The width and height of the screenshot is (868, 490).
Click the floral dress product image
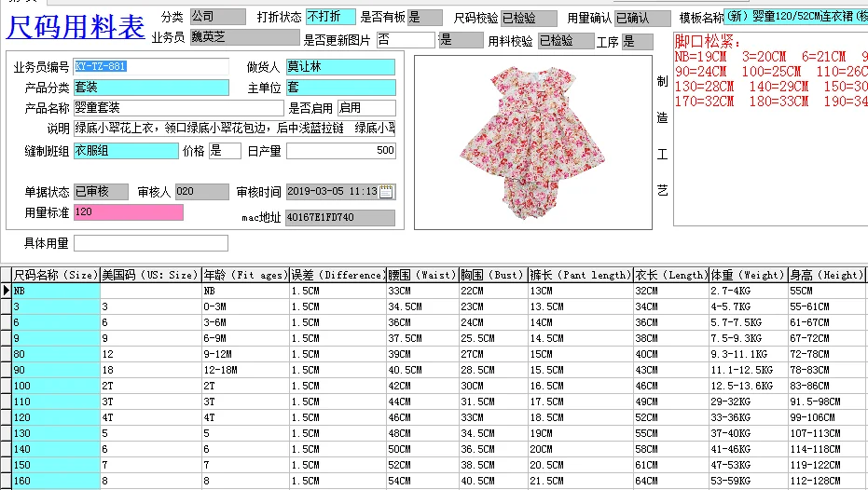pyautogui.click(x=532, y=143)
